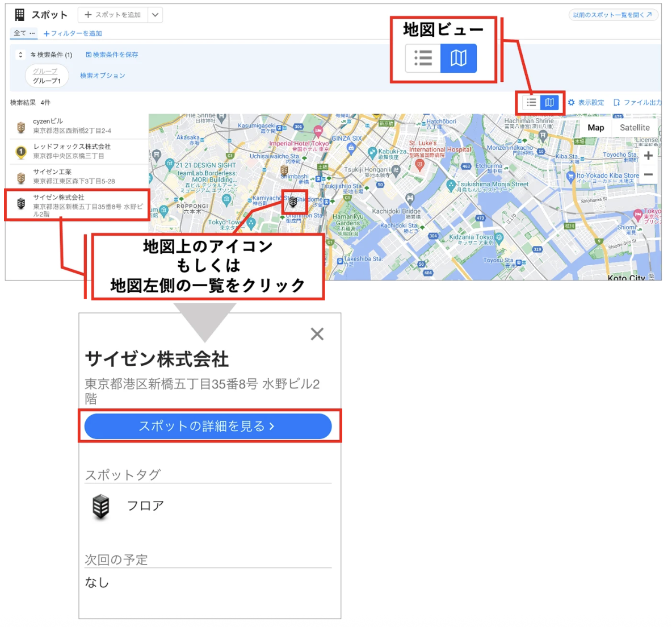Zoom in the map with plus button
The height and width of the screenshot is (627, 672).
[x=648, y=156]
